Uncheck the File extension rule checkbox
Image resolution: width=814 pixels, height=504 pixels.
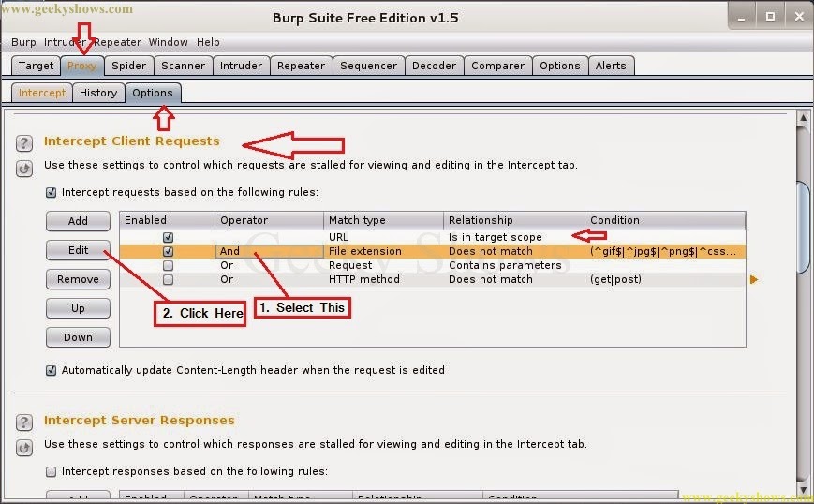pyautogui.click(x=168, y=251)
